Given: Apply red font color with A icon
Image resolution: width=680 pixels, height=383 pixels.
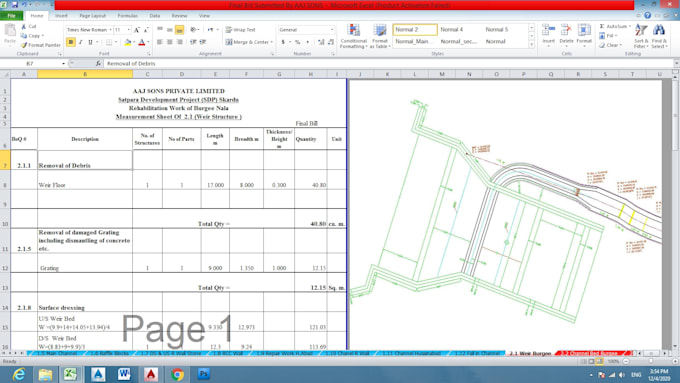Looking at the screenshot, I should (141, 42).
